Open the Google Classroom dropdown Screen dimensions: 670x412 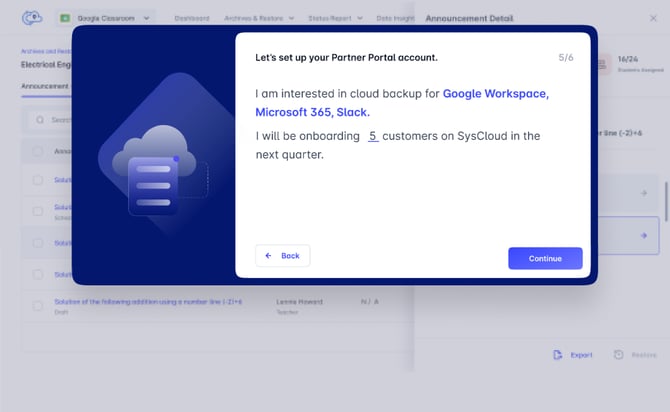[x=148, y=18]
